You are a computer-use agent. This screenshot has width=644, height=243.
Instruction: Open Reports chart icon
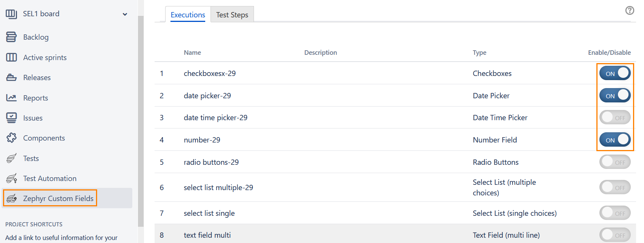(x=11, y=98)
